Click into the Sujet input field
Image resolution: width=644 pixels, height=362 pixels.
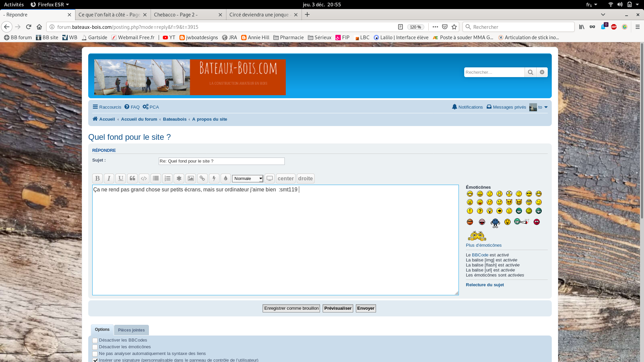click(x=221, y=161)
